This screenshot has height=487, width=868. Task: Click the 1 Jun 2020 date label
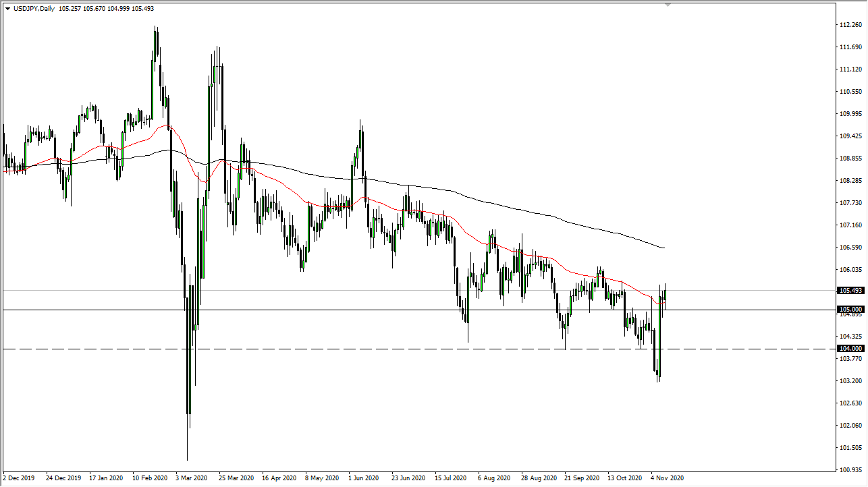coord(362,478)
